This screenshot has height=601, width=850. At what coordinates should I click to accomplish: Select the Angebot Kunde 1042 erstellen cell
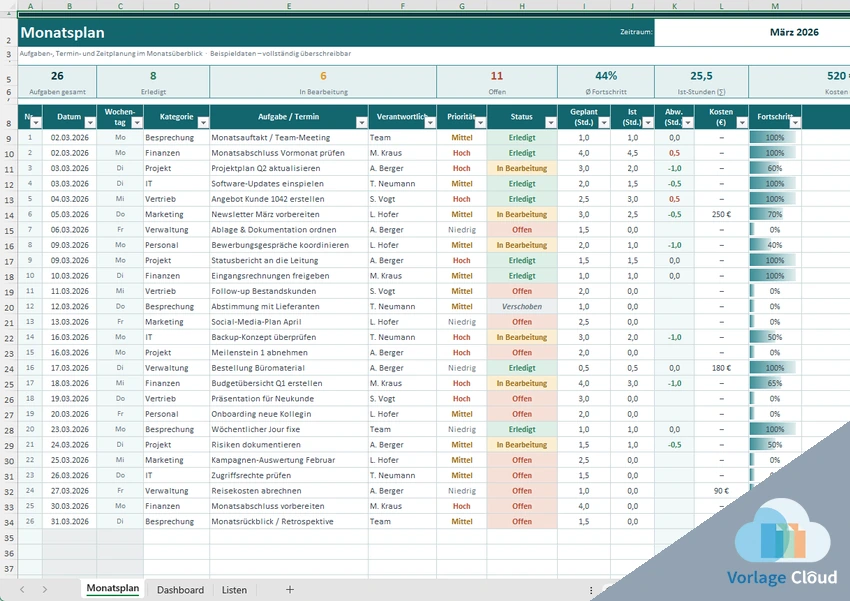289,199
